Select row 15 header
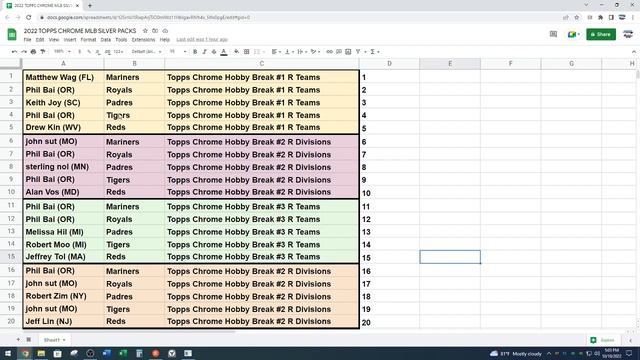The width and height of the screenshot is (640, 360). pos(11,257)
